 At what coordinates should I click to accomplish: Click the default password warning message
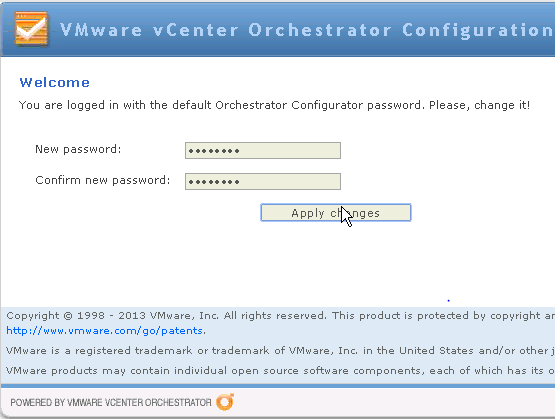click(x=274, y=105)
